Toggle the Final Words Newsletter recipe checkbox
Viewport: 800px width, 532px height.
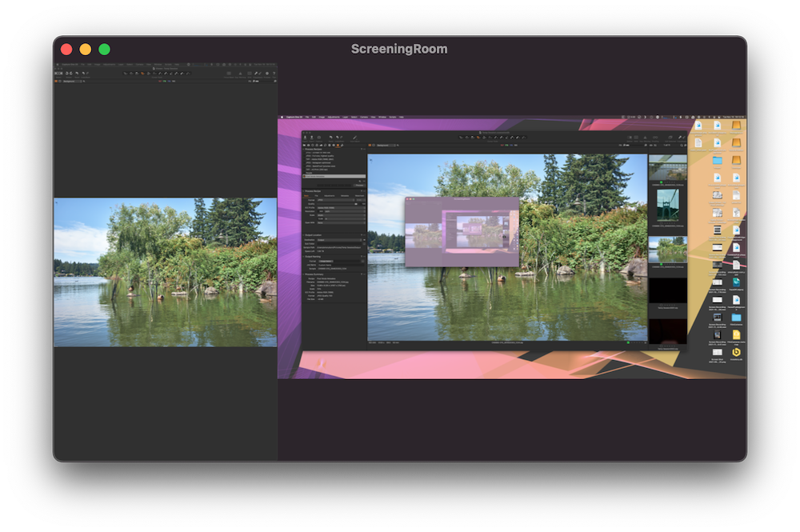point(306,174)
